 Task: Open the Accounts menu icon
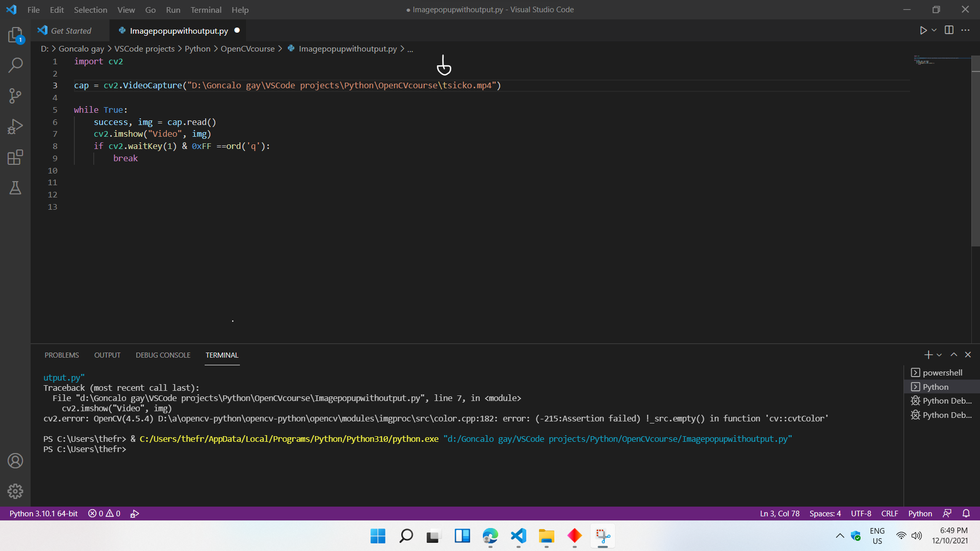(15, 461)
